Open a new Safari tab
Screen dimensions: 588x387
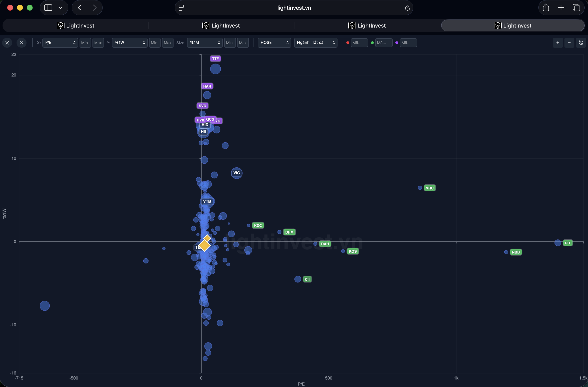click(x=561, y=8)
